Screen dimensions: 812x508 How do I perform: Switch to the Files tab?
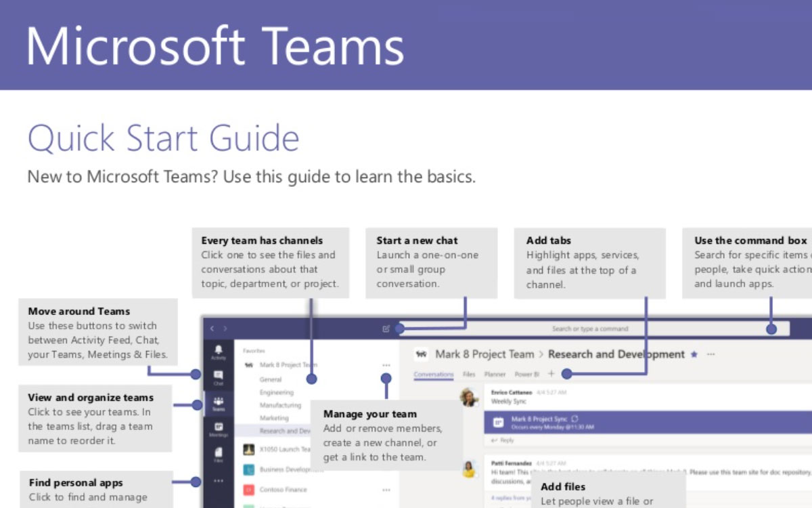(469, 375)
